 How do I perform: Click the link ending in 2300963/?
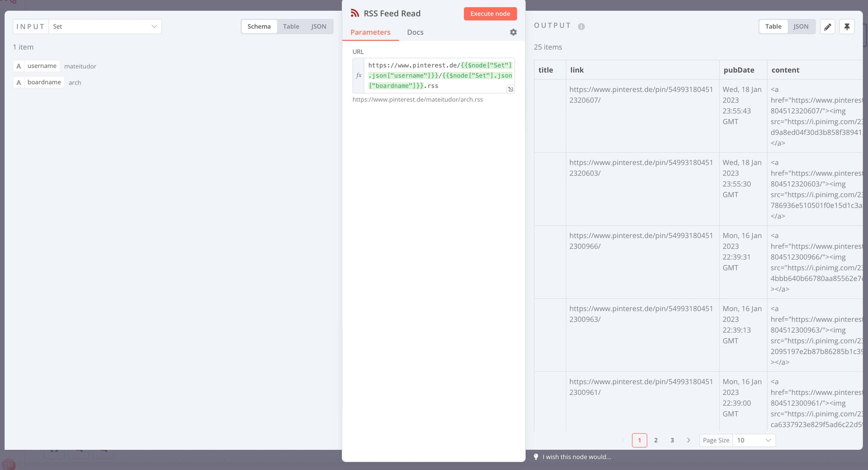click(x=641, y=314)
